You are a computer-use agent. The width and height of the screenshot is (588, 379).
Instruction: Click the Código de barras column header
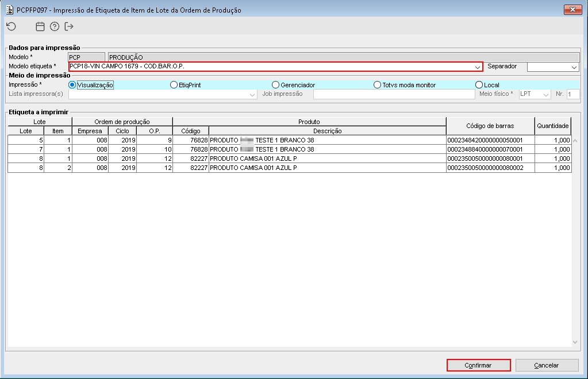[490, 126]
